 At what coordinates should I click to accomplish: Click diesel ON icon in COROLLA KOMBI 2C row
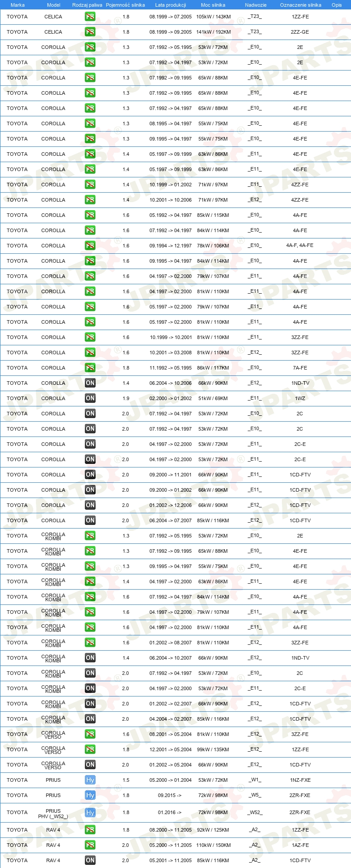coord(90,673)
